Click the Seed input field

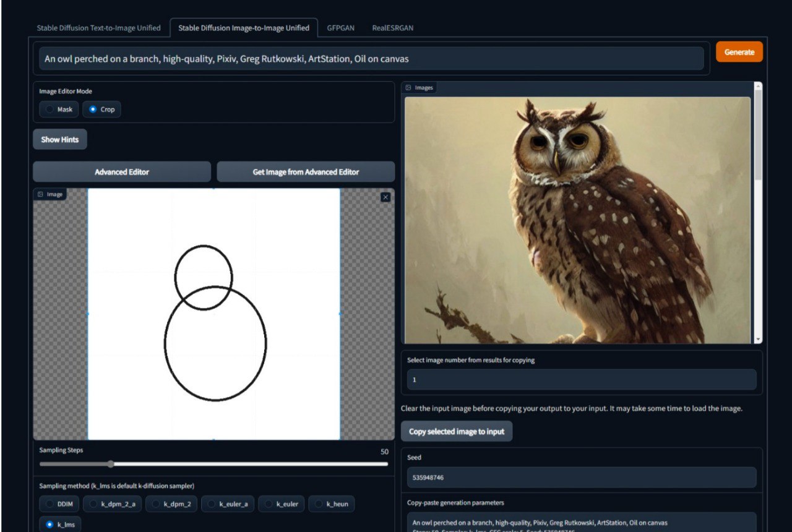coord(581,478)
